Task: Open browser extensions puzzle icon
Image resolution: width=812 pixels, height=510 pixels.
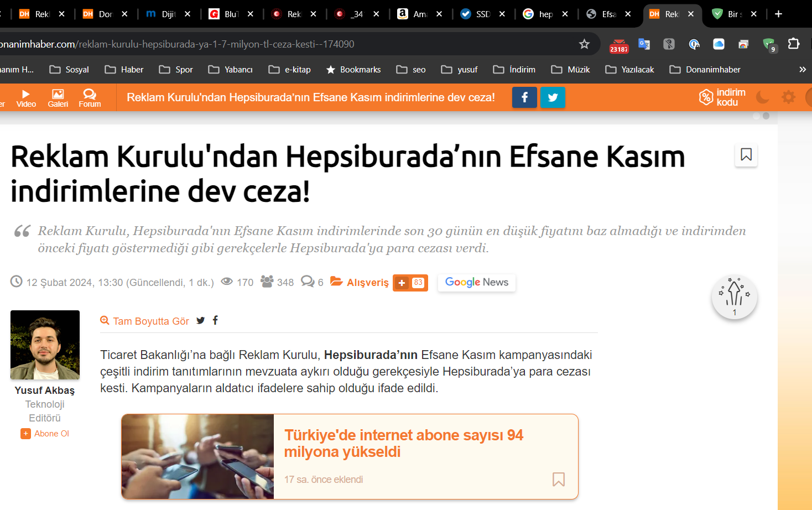Action: pos(793,44)
